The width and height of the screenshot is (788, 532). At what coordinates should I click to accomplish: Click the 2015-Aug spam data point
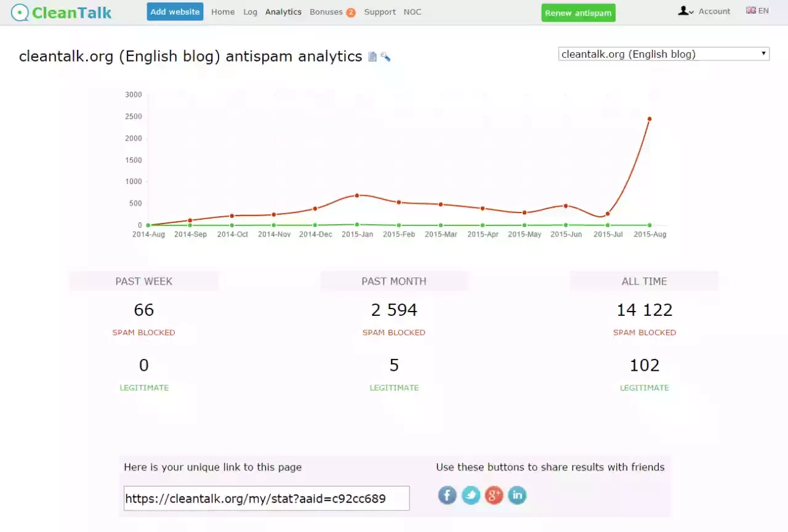point(649,119)
